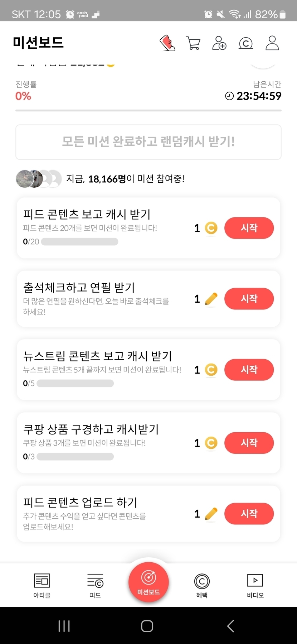Tap 모든 미션 완료하고 랜덤캐시 받기 button
The image size is (297, 644).
coord(148,142)
